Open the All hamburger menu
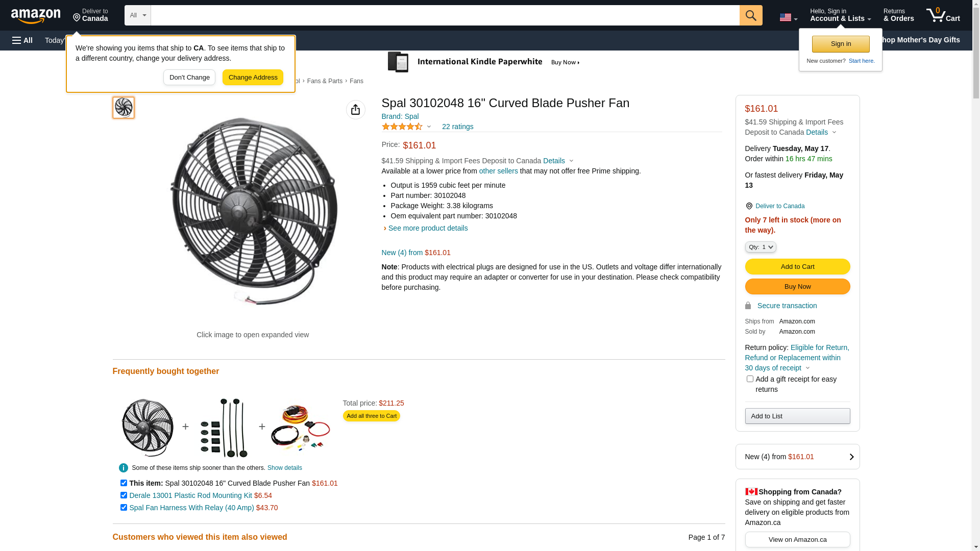980x551 pixels. pos(22,40)
